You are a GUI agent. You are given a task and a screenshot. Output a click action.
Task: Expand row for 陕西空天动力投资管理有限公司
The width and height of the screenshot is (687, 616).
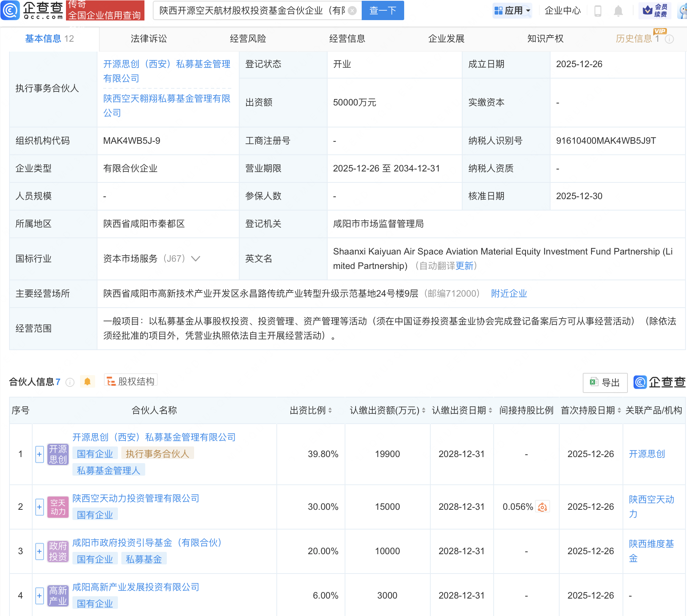[39, 507]
